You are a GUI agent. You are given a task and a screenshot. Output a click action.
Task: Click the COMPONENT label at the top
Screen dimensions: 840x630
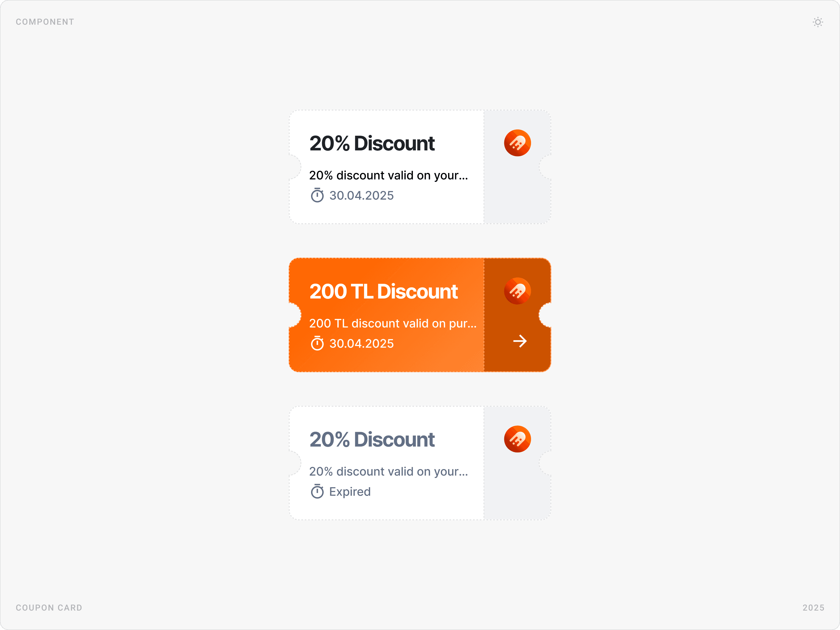[44, 22]
